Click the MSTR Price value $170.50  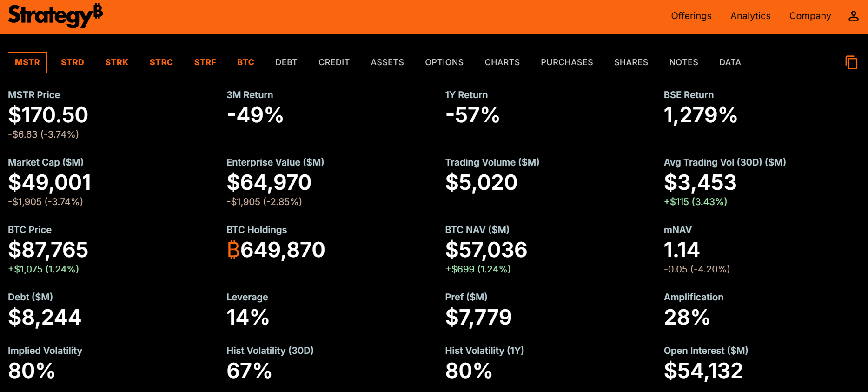pyautogui.click(x=48, y=115)
